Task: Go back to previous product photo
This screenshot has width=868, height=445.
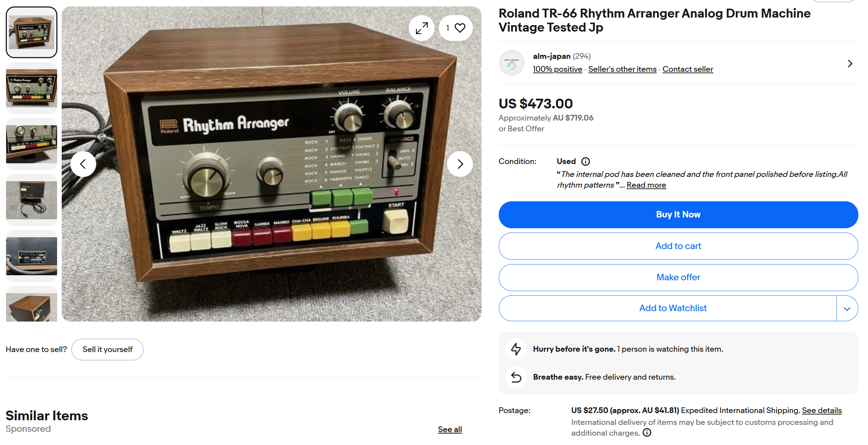Action: 83,164
